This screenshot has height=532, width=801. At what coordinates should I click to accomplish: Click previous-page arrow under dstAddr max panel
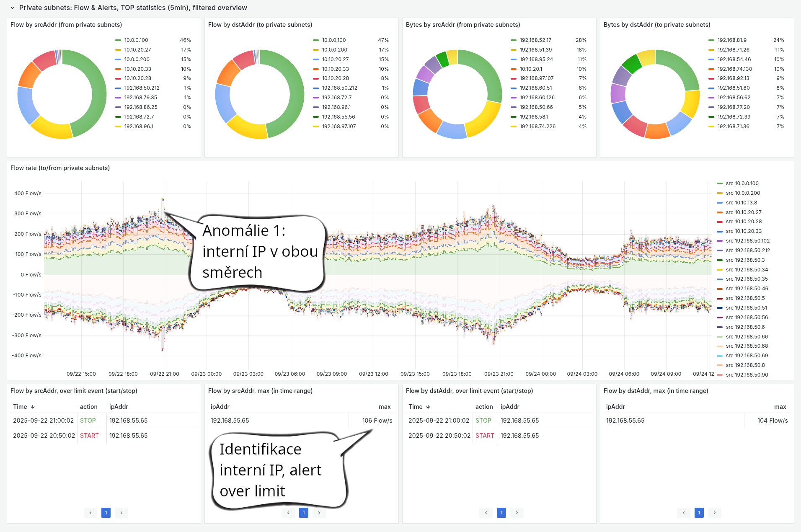pyautogui.click(x=684, y=512)
